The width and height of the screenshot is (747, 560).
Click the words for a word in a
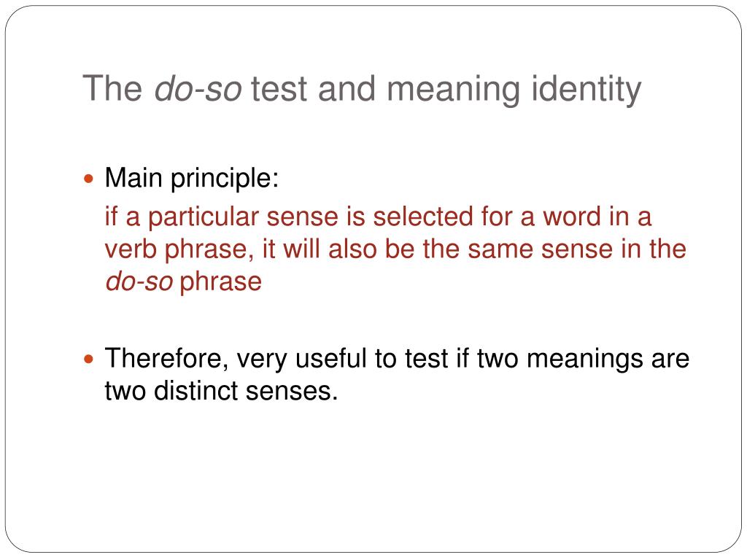[566, 217]
